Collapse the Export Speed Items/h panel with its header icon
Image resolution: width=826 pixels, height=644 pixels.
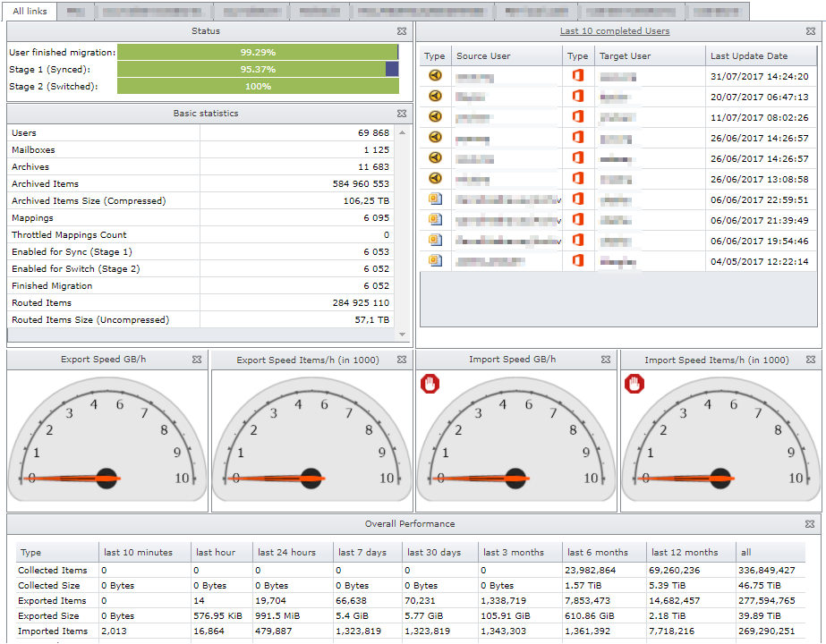[403, 360]
